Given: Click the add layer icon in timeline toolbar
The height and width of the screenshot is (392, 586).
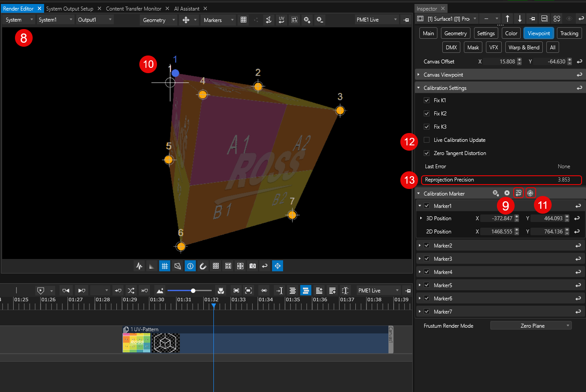Looking at the screenshot, I should click(319, 291).
